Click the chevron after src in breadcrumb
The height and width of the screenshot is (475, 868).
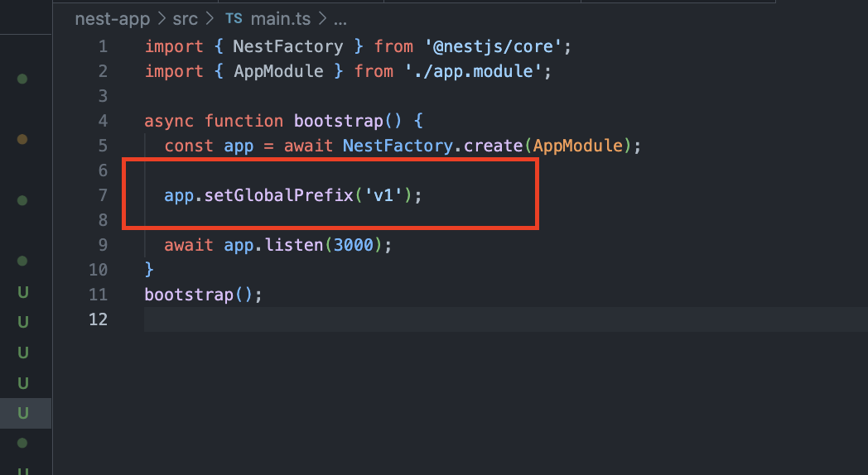click(210, 19)
